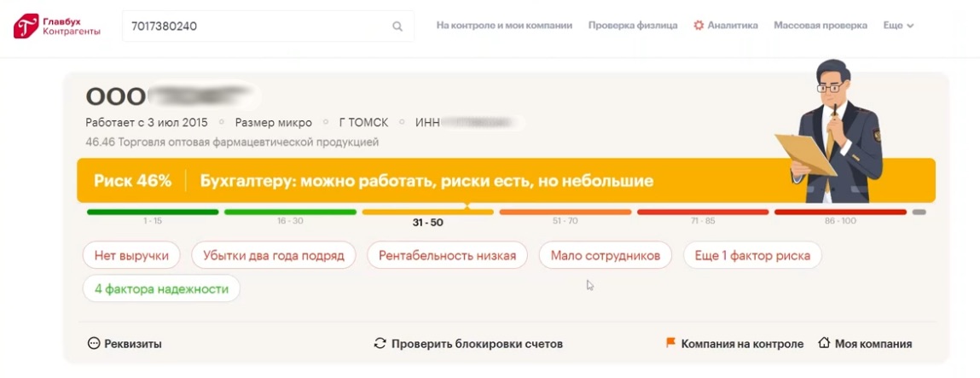Image resolution: width=980 pixels, height=378 pixels.
Task: Click the INN search input field
Action: coord(256,26)
